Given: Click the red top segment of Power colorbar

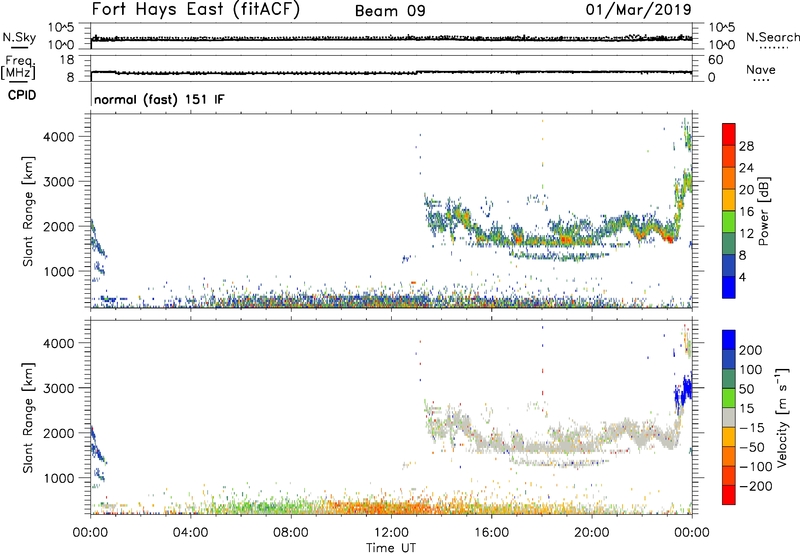Looking at the screenshot, I should [x=729, y=134].
